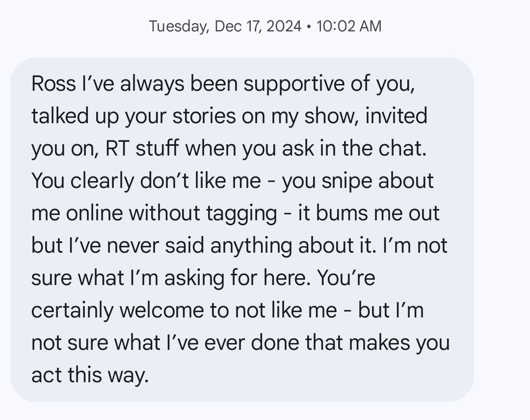The height and width of the screenshot is (420, 530).
Task: Tap the "10:02 AM" time stamp
Action: tap(349, 26)
